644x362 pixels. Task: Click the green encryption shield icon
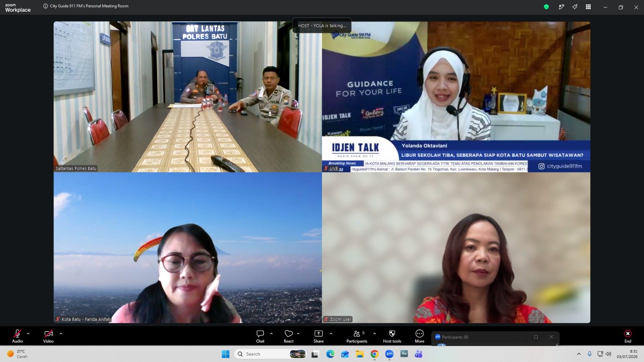[x=546, y=7]
